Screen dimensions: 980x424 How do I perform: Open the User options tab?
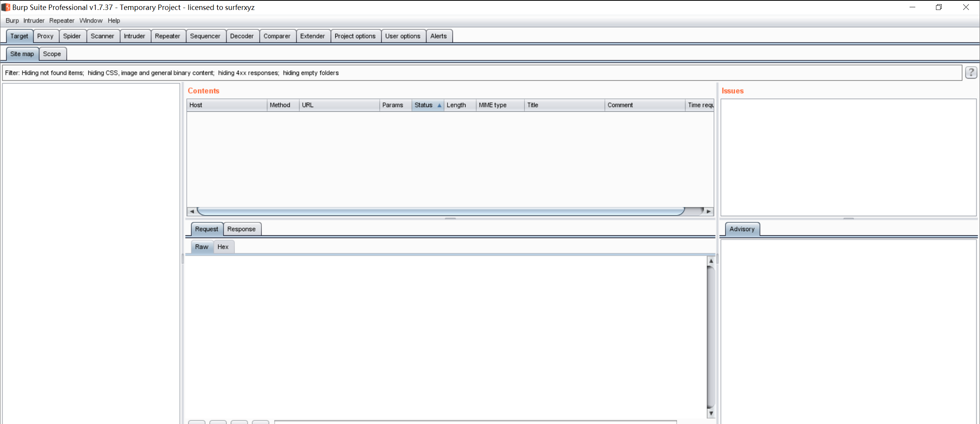point(403,36)
